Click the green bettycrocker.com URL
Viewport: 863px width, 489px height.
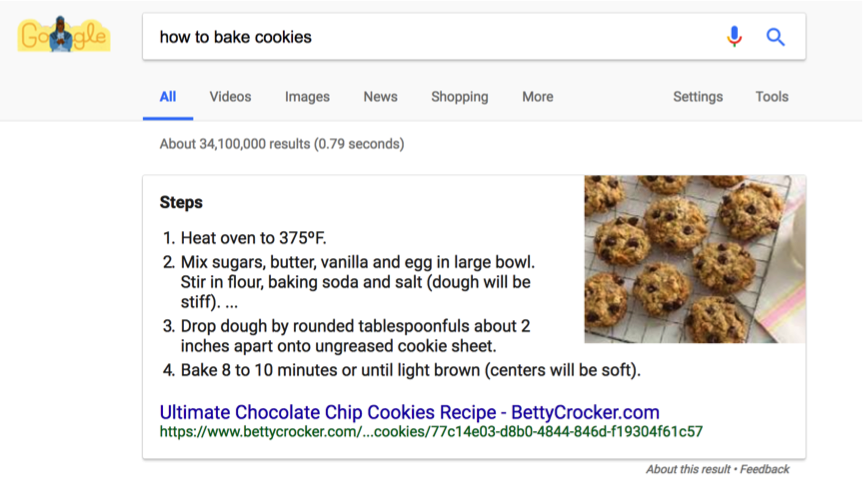click(x=431, y=431)
